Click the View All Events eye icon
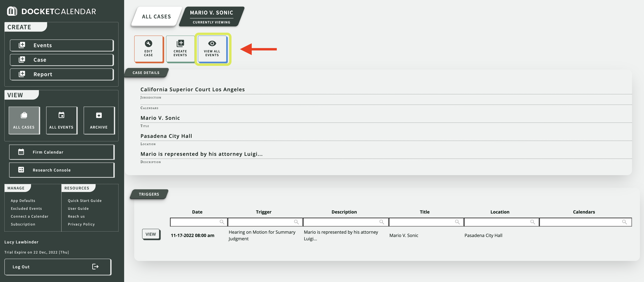 click(x=212, y=43)
